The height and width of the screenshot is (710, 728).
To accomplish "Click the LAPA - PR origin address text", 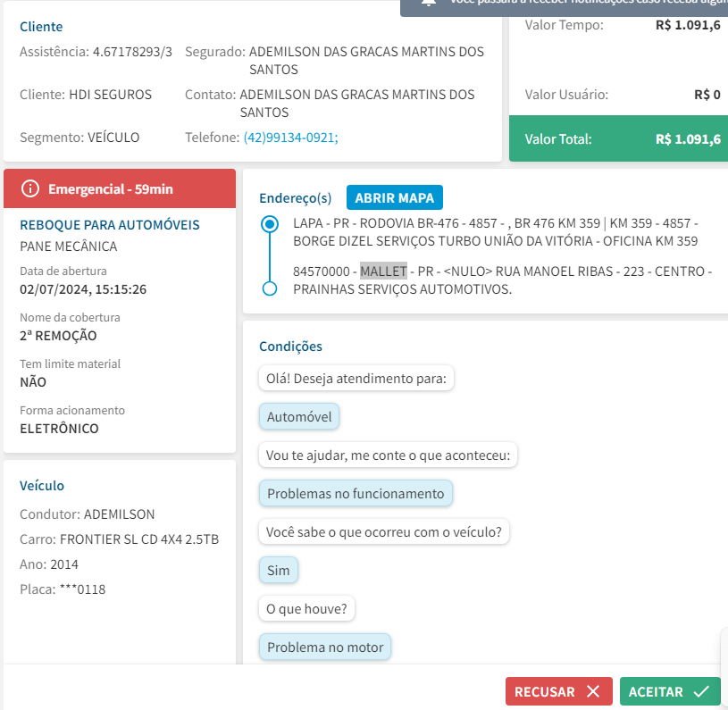I will (496, 232).
